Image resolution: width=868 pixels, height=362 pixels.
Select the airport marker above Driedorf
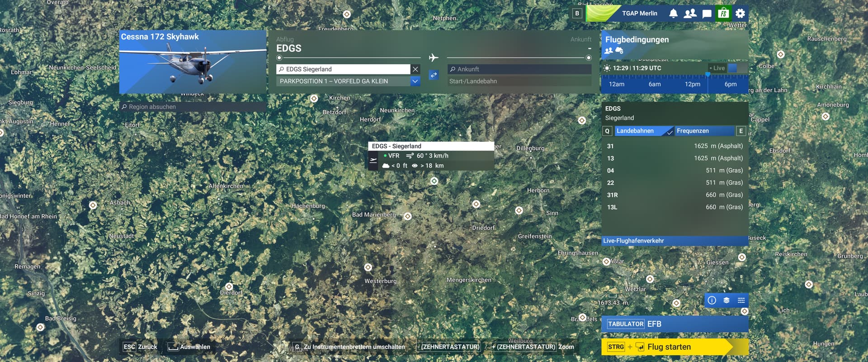point(476,204)
